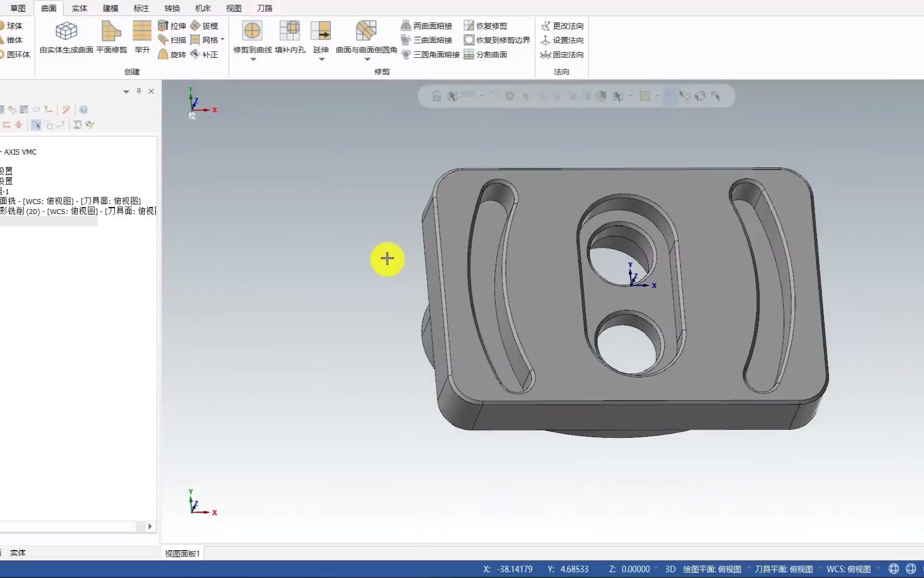The height and width of the screenshot is (578, 924).
Task: Close the toolpaths manager panel
Action: pos(151,91)
